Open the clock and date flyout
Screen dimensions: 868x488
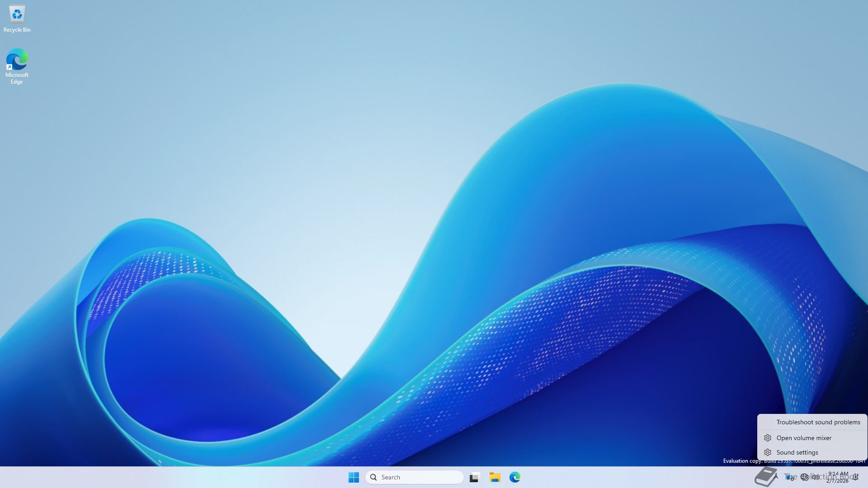838,477
